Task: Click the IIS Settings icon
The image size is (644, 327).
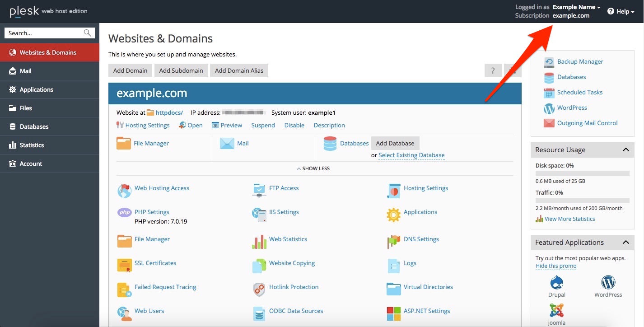Action: pyautogui.click(x=259, y=215)
